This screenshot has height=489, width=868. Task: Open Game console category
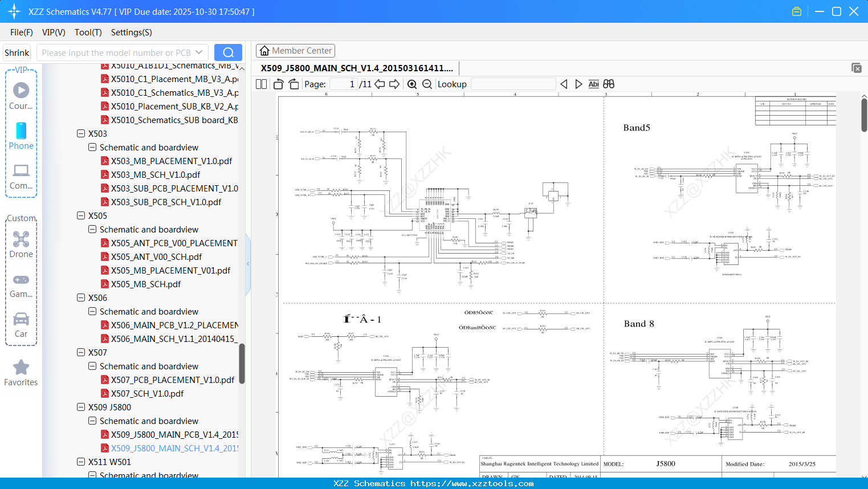click(x=21, y=285)
